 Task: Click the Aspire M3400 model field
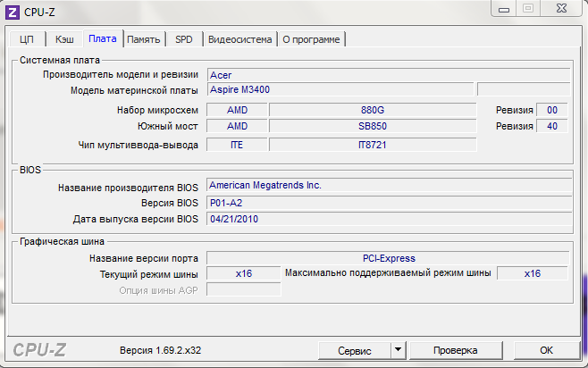tap(340, 89)
